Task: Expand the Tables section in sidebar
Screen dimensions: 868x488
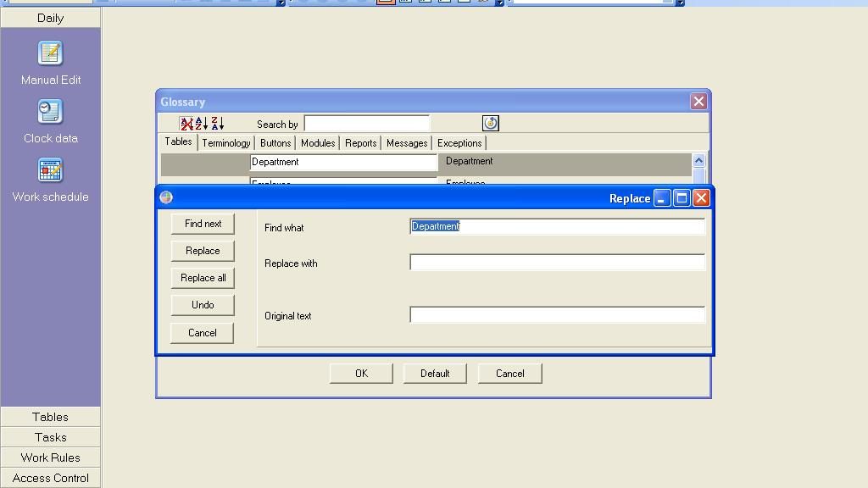Action: (50, 417)
